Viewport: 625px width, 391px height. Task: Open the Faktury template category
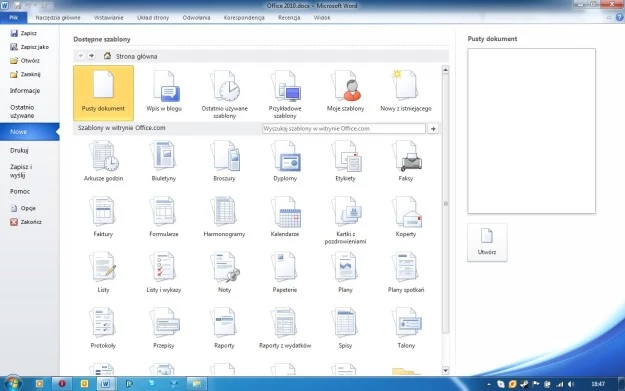pyautogui.click(x=103, y=217)
